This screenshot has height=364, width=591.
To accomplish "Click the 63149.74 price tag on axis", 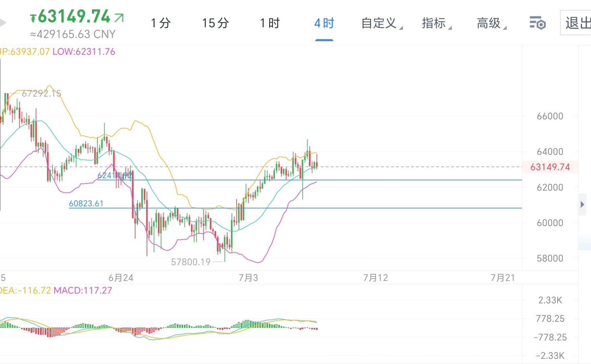I will pos(550,167).
